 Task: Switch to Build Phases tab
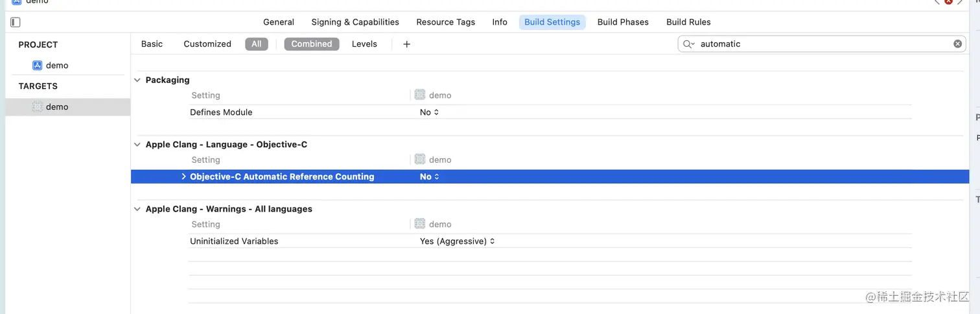point(623,22)
